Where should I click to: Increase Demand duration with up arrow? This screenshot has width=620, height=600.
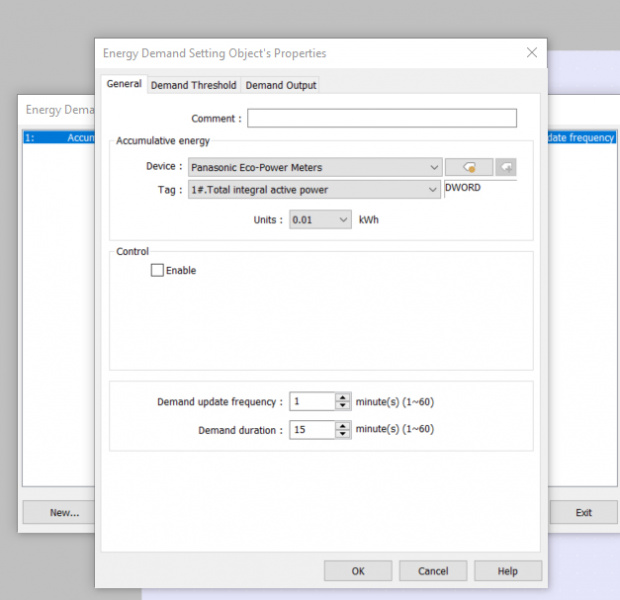click(343, 426)
